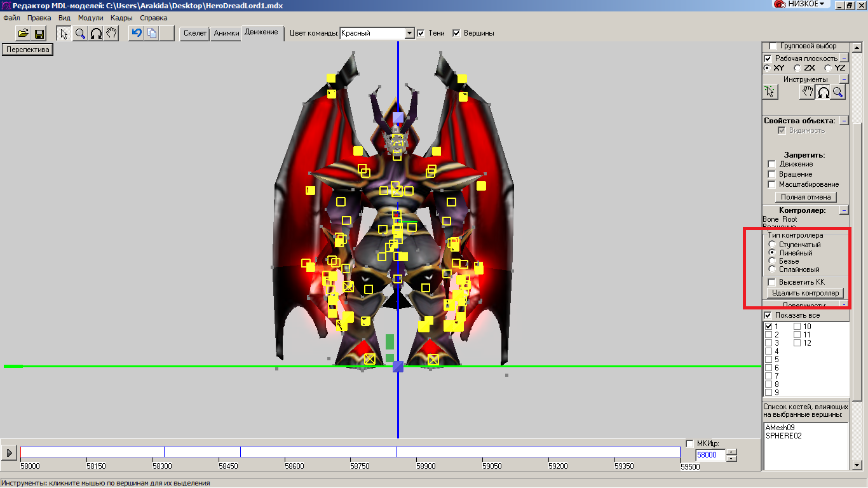The image size is (868, 488).
Task: Open the Вид menu
Action: [x=64, y=18]
